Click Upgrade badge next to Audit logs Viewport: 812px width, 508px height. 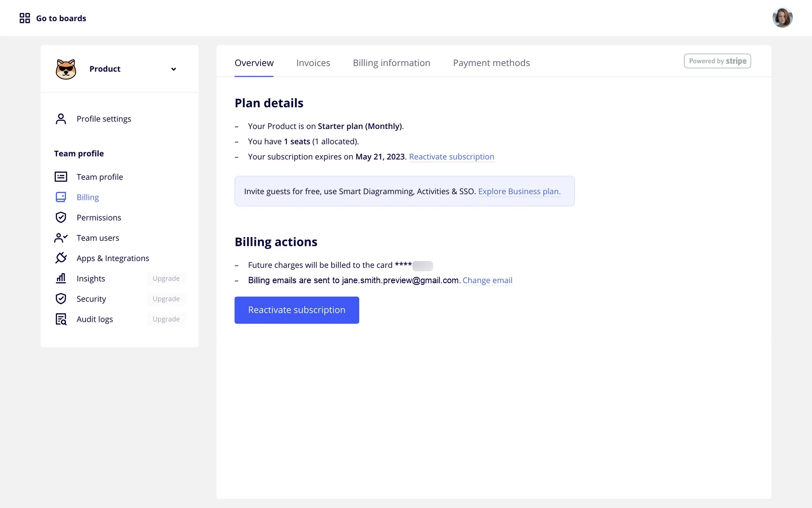166,319
